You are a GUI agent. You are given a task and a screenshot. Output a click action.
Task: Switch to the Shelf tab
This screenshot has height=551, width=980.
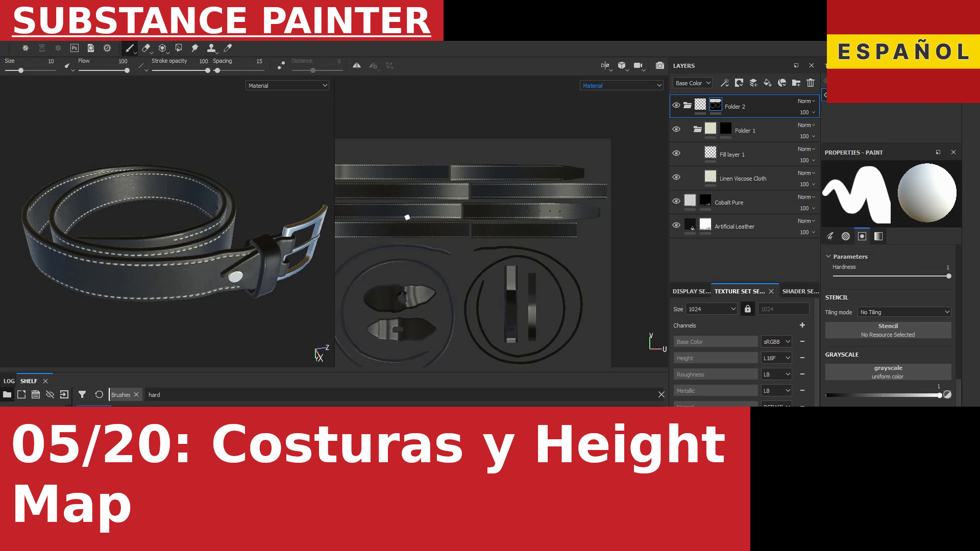click(x=29, y=381)
